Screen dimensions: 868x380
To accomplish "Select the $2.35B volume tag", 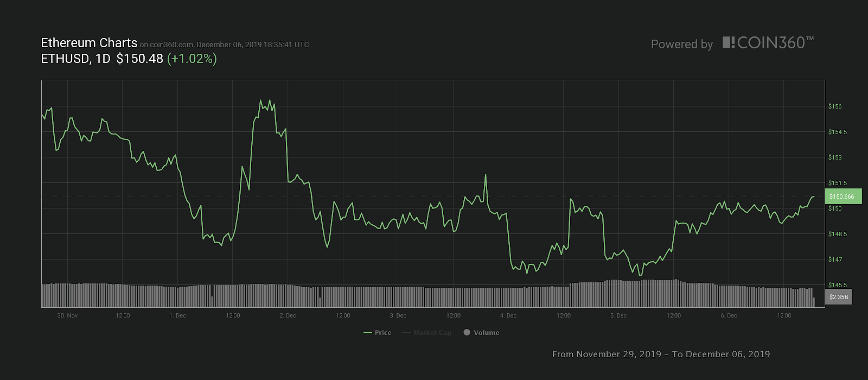I will pyautogui.click(x=839, y=297).
